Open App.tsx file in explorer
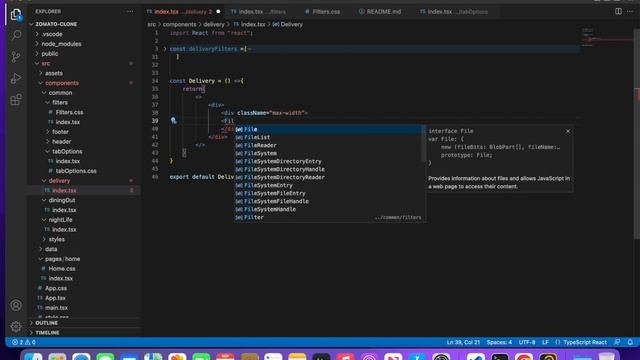640x360 pixels. point(55,298)
